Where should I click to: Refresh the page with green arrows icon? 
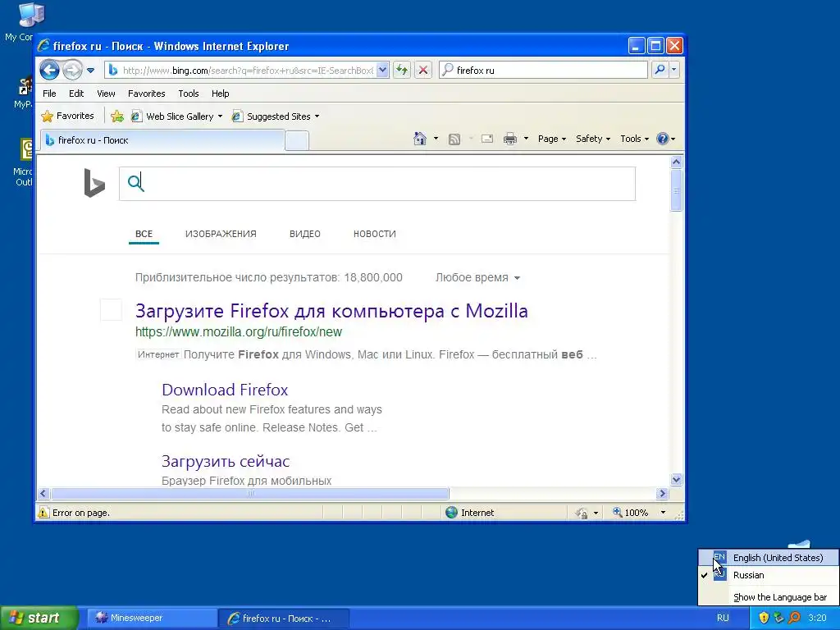click(402, 70)
